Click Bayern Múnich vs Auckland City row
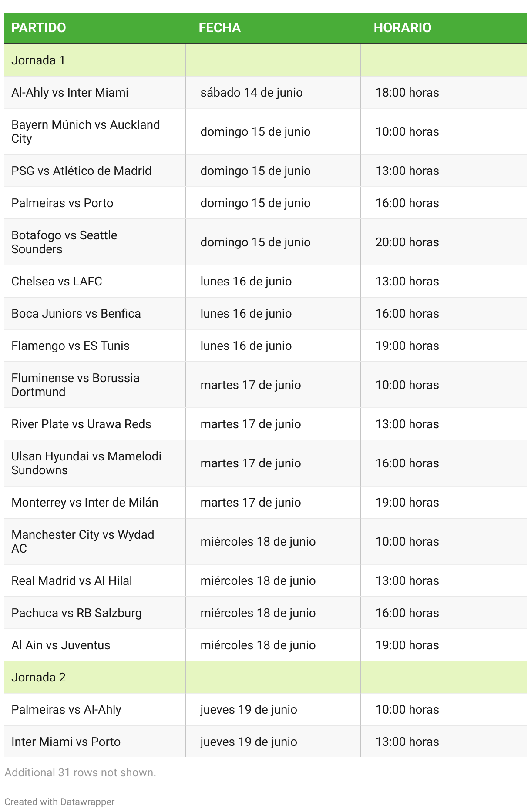This screenshot has width=531, height=812. (x=265, y=131)
